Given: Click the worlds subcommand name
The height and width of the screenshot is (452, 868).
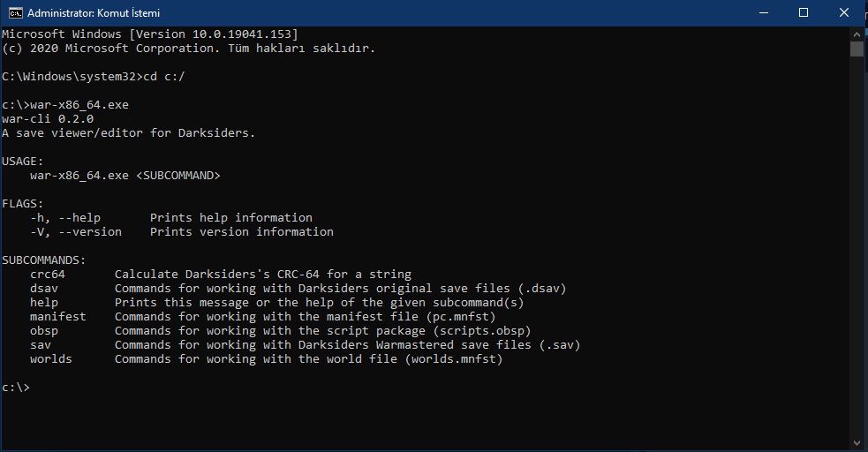Looking at the screenshot, I should pyautogui.click(x=51, y=359).
